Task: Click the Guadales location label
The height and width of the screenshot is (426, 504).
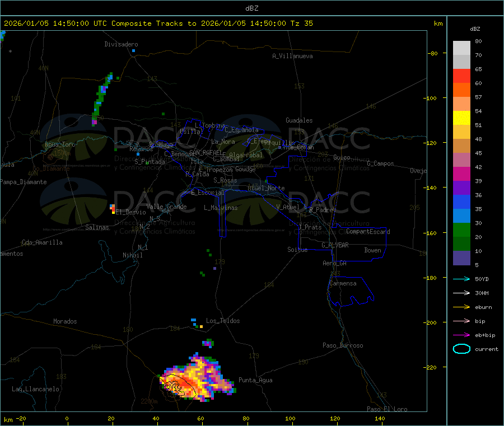Action: point(299,120)
